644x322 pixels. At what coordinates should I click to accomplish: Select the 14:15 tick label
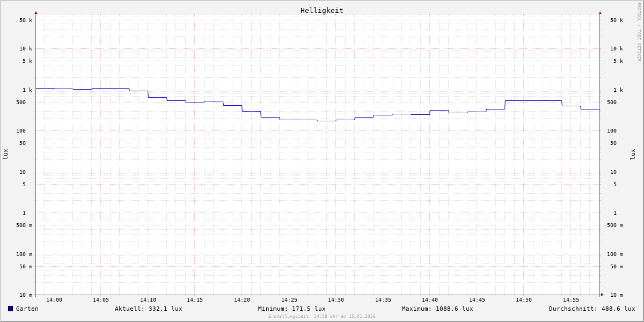195,300
